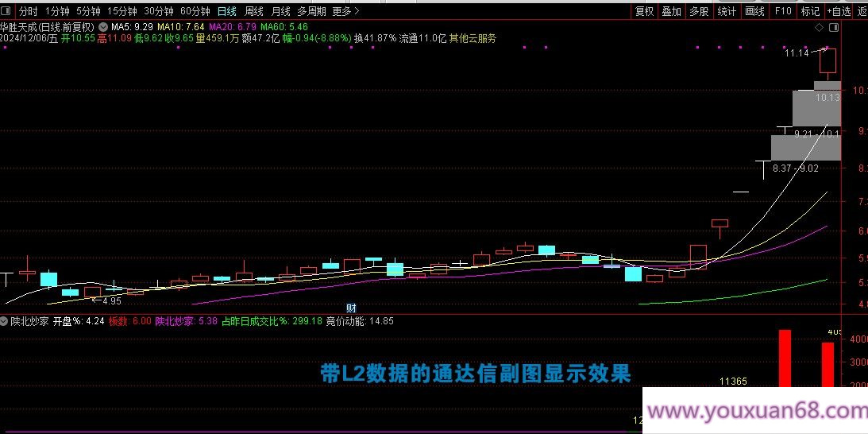Image resolution: width=868 pixels, height=434 pixels.
Task: Open the 多股 multi-stock view
Action: tap(699, 11)
